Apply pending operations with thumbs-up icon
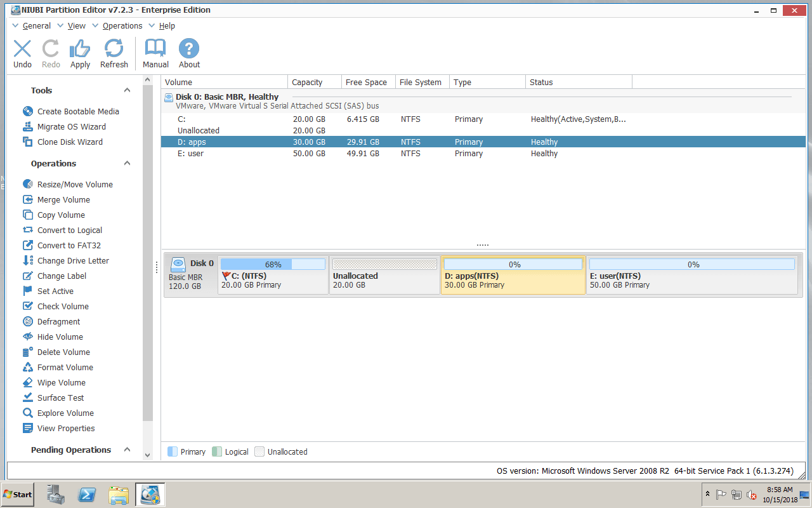This screenshot has width=812, height=508. click(x=80, y=53)
